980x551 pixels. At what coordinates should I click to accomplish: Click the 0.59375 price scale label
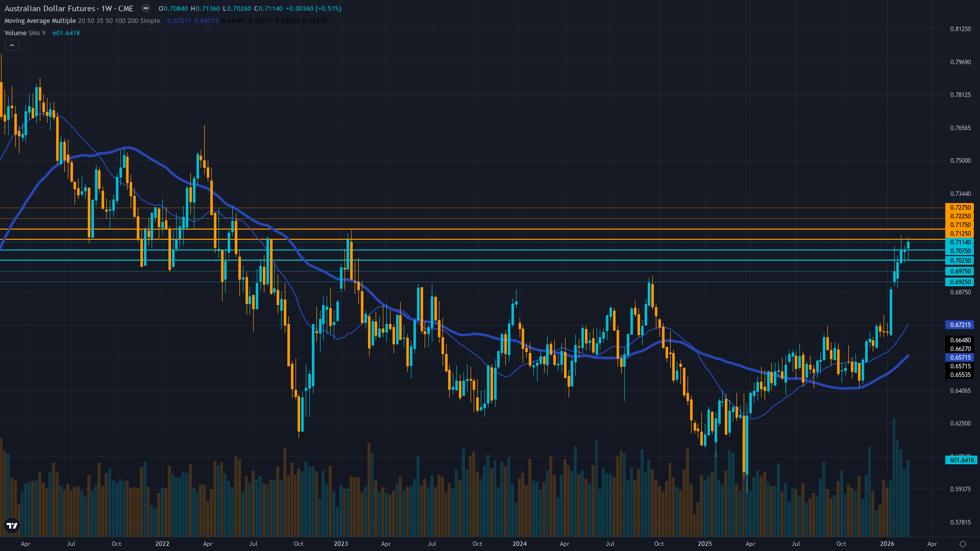pos(960,489)
